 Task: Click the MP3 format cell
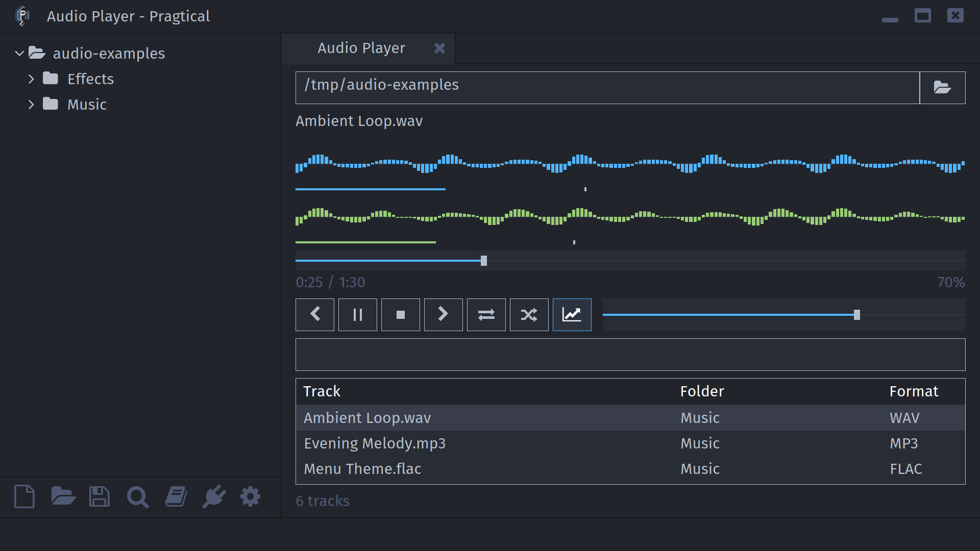pos(904,443)
